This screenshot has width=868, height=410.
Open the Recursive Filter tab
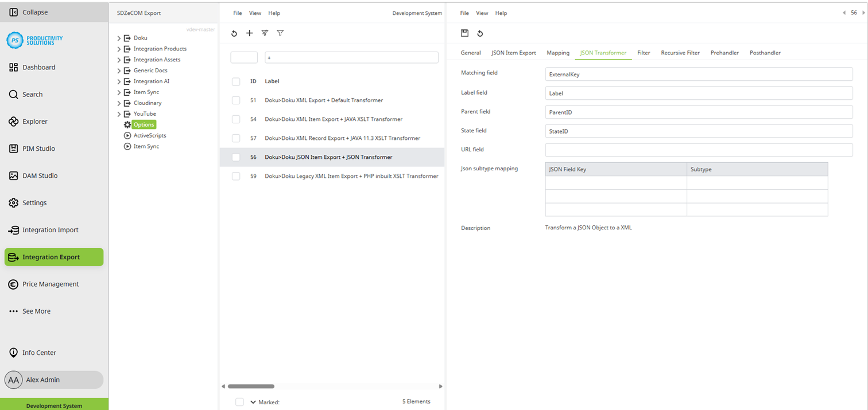click(x=680, y=52)
